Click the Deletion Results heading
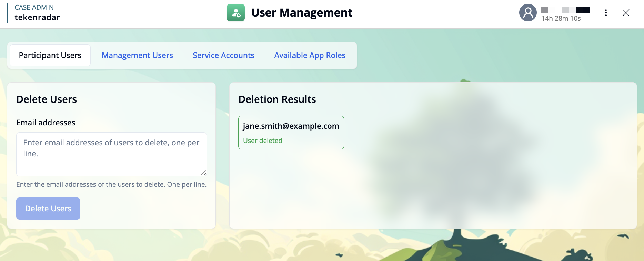Image resolution: width=644 pixels, height=261 pixels. click(277, 99)
